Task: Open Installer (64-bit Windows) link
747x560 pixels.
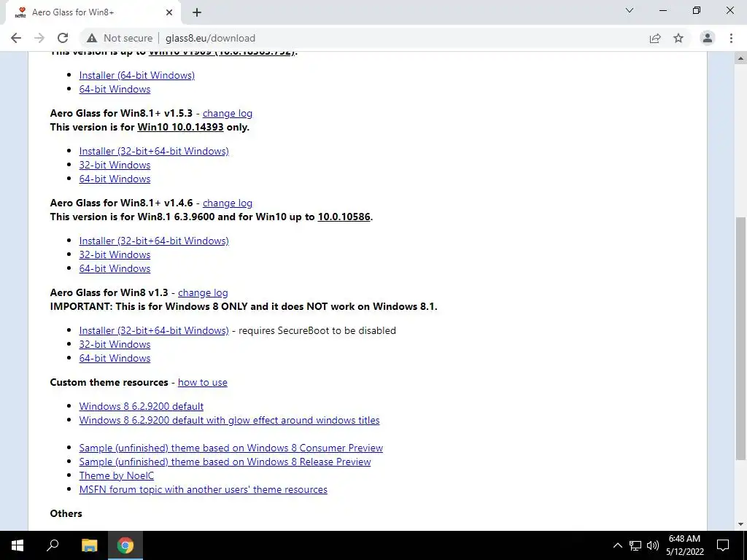Action: pos(136,75)
